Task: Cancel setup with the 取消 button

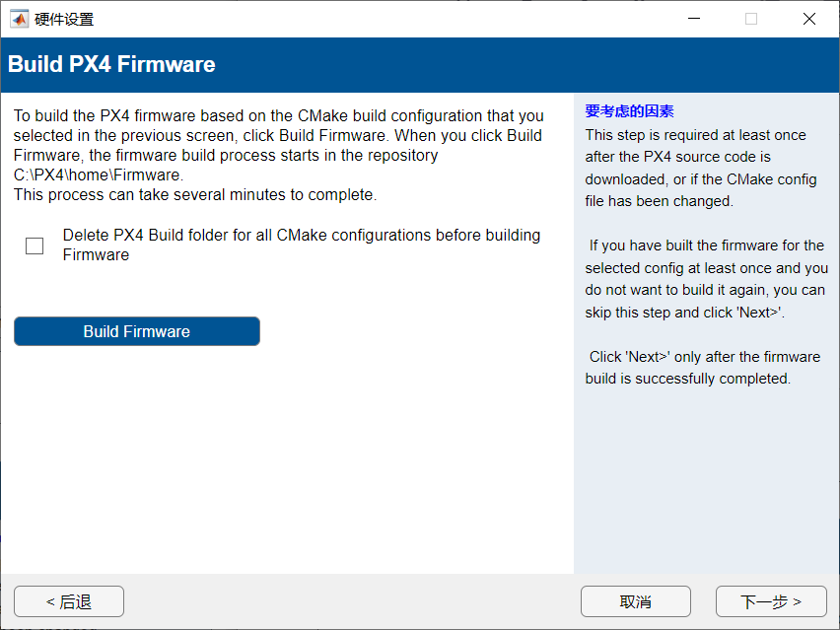Action: click(635, 601)
